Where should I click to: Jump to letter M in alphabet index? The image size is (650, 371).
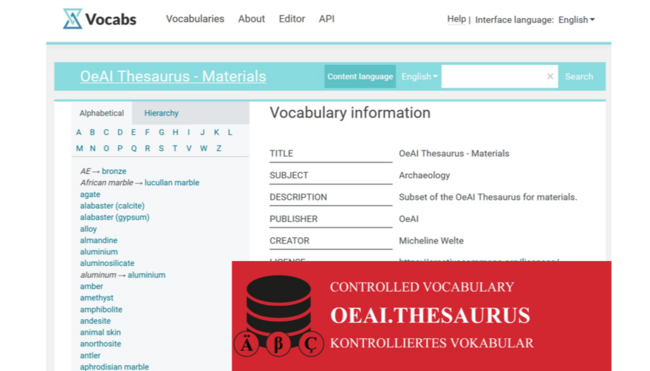coord(79,148)
